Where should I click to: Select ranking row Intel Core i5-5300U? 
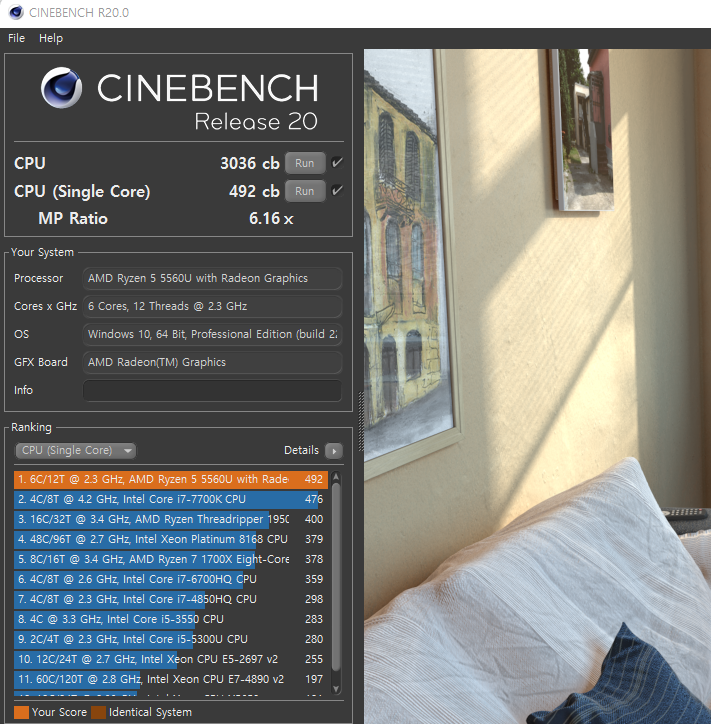pos(171,640)
